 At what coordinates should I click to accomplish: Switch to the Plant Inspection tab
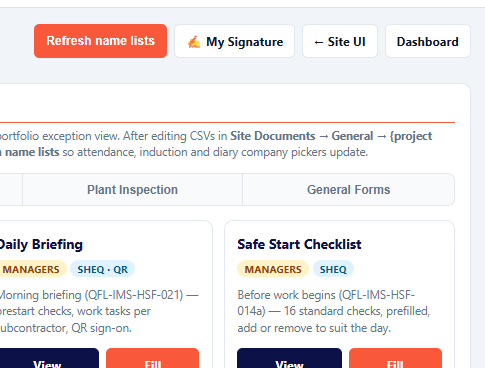click(x=132, y=189)
